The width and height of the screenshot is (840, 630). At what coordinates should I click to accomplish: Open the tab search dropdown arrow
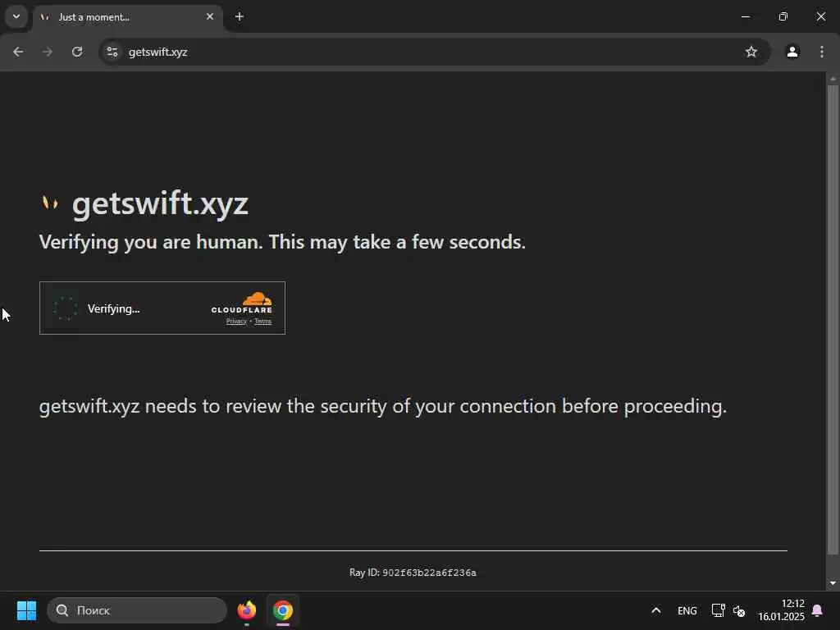16,16
